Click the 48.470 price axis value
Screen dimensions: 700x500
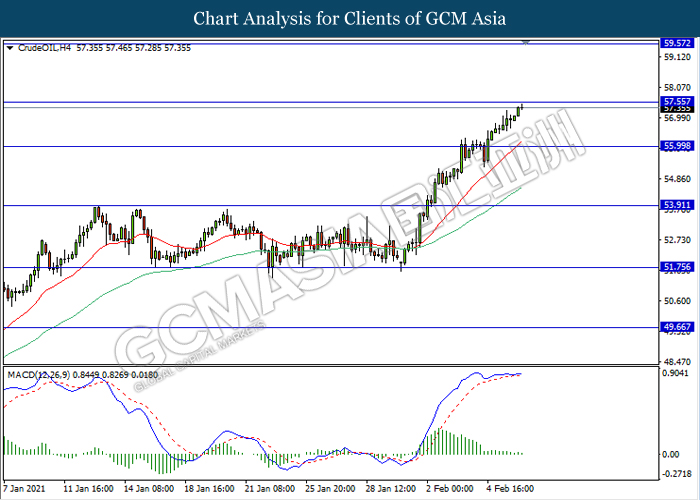(677, 362)
